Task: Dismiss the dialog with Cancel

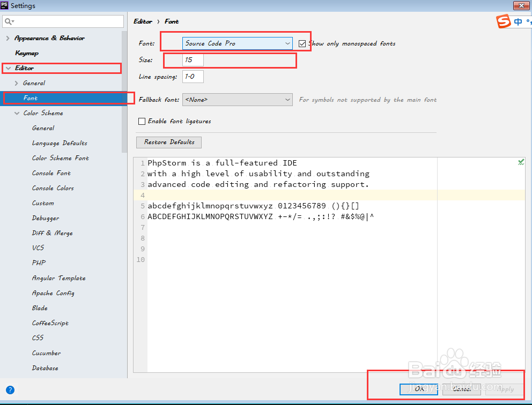Action: (x=461, y=389)
